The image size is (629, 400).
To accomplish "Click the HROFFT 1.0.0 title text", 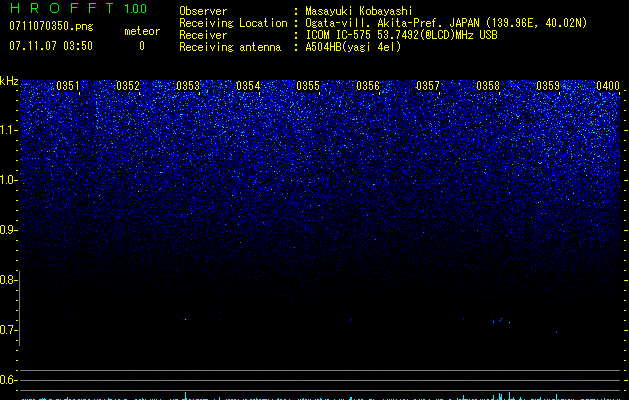I will pos(78,8).
